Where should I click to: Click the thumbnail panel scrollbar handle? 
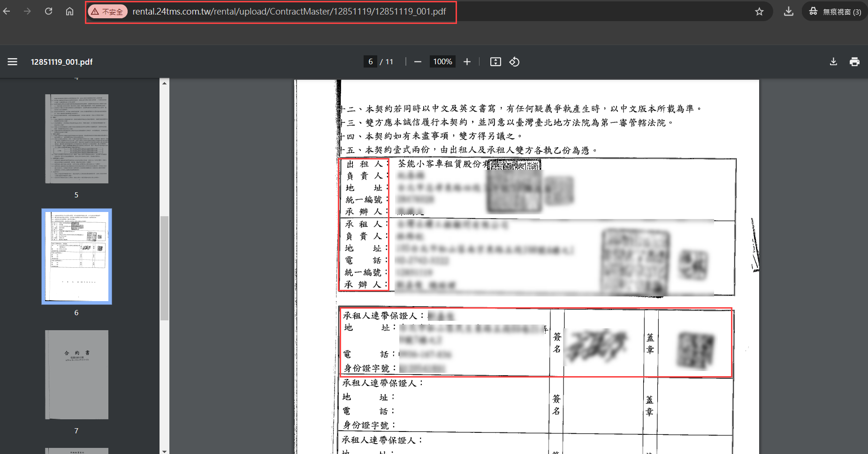coord(164,268)
